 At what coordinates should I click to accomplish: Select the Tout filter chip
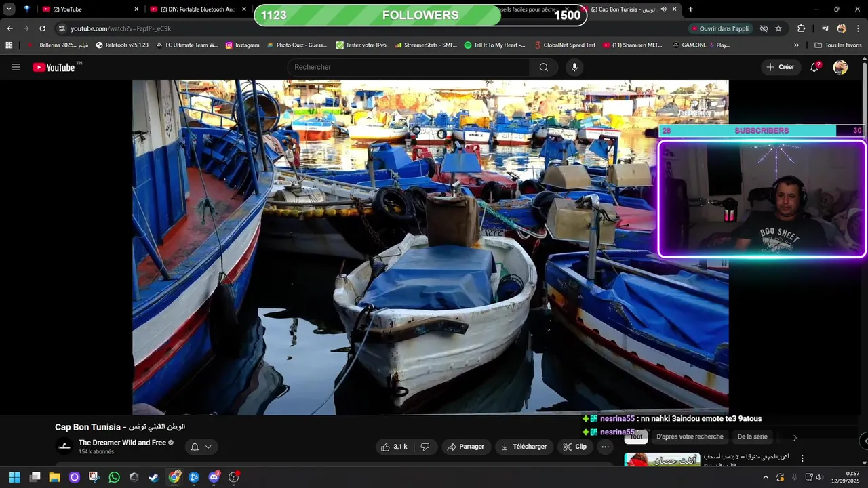point(636,437)
